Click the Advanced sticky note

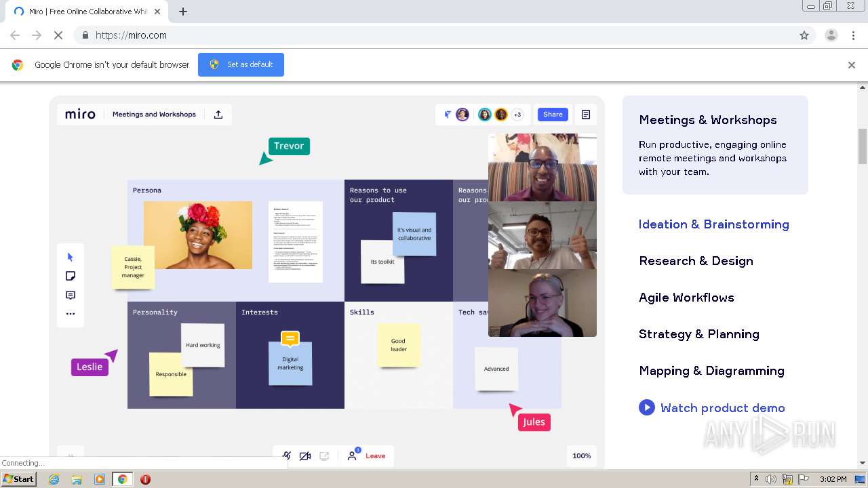pos(496,369)
